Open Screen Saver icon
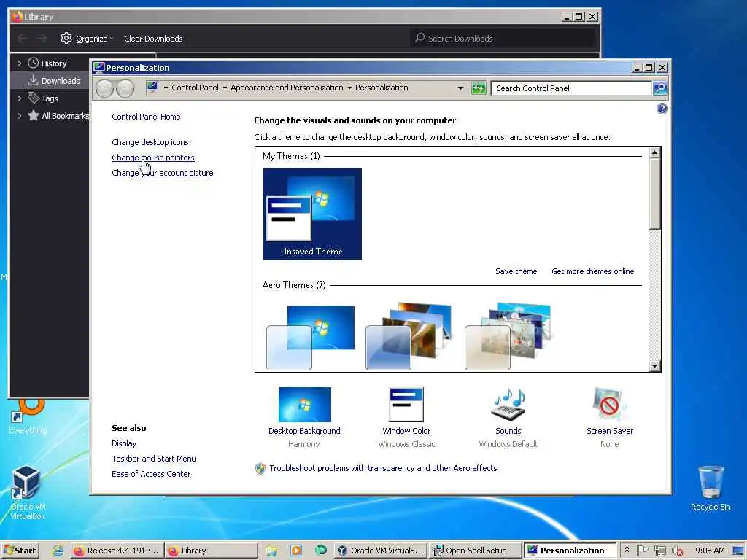This screenshot has width=747, height=560. click(x=609, y=404)
